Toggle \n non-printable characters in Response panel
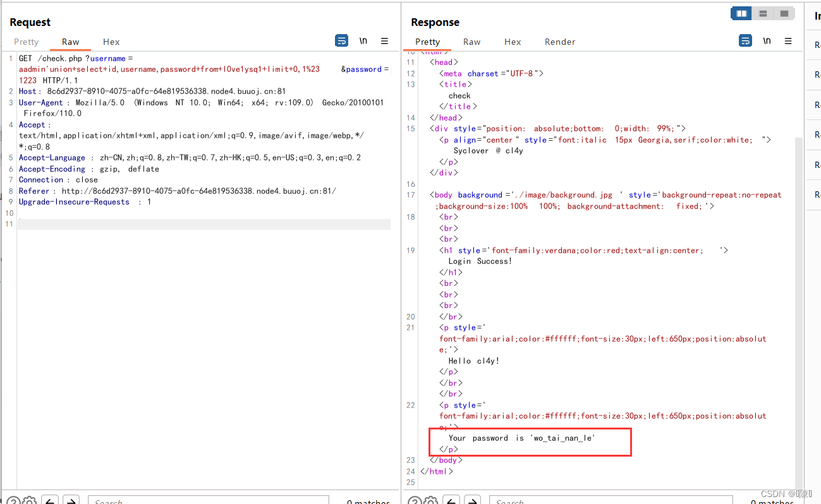This screenshot has width=821, height=504. (x=767, y=41)
